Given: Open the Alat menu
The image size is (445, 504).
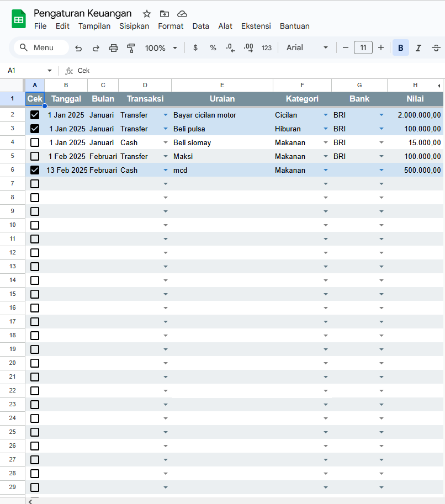Looking at the screenshot, I should point(225,26).
